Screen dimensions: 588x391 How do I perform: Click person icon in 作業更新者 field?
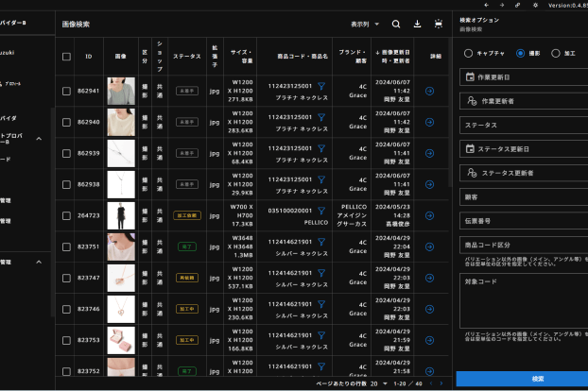pos(472,101)
